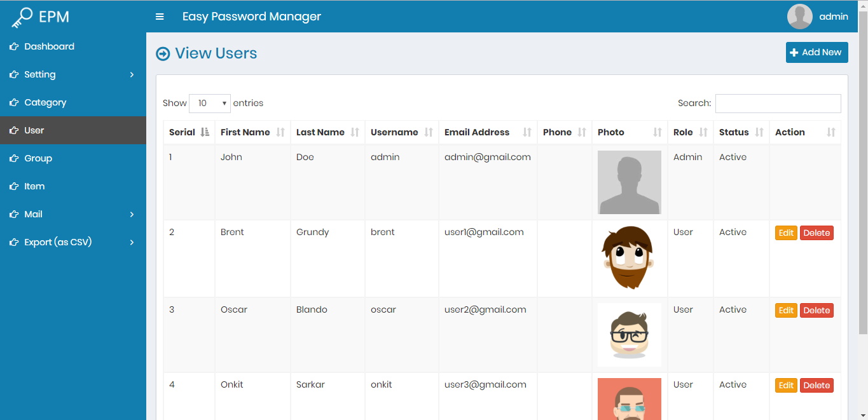Open the Dashboard menu item
Screen dimensions: 868x420
(49, 46)
